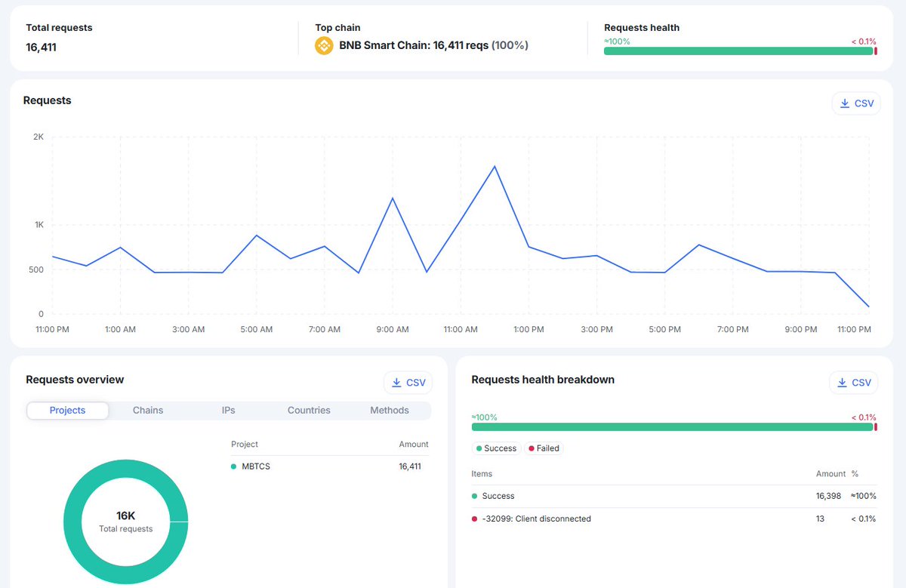Click the 3:00 AM axis label

[188, 330]
